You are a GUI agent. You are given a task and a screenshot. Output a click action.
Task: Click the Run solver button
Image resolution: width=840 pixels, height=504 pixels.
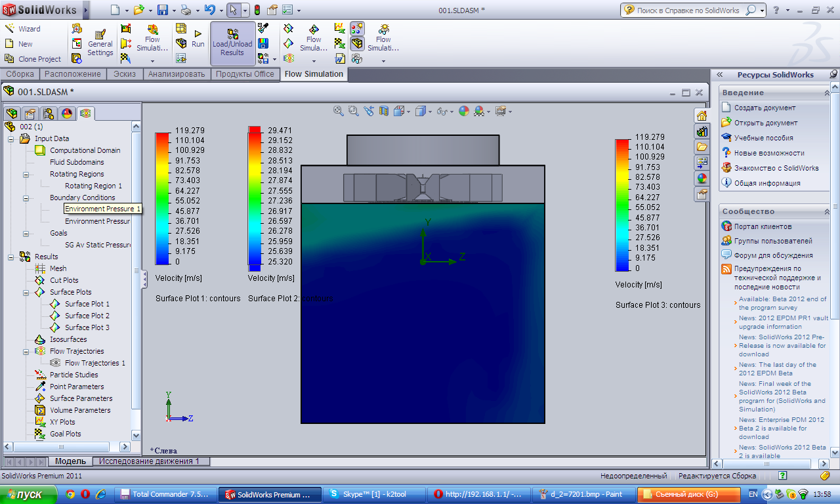coord(198,39)
